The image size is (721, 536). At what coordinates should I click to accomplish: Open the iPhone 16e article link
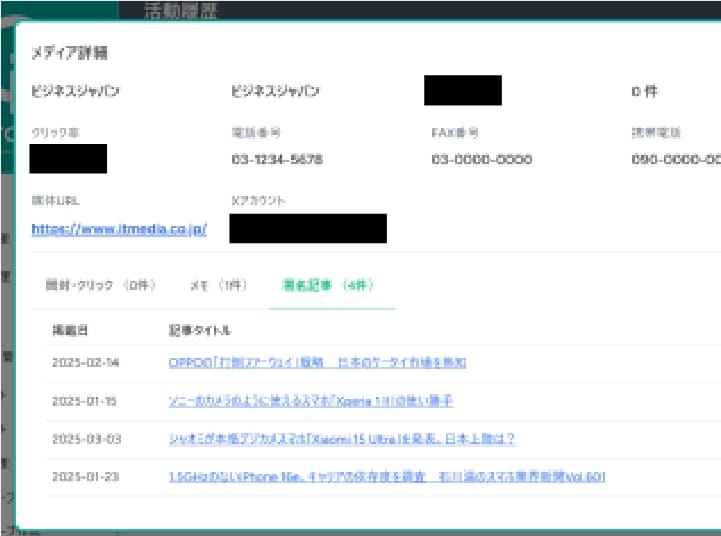[x=387, y=477]
